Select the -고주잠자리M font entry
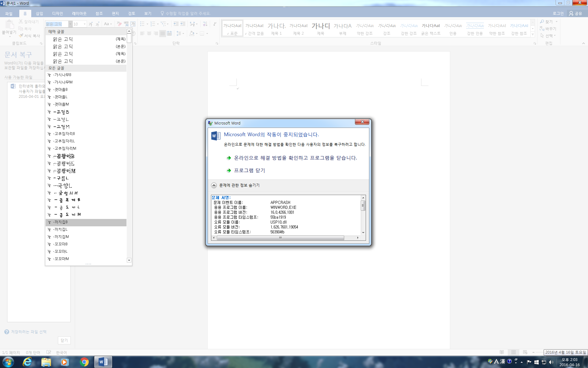 pyautogui.click(x=86, y=148)
